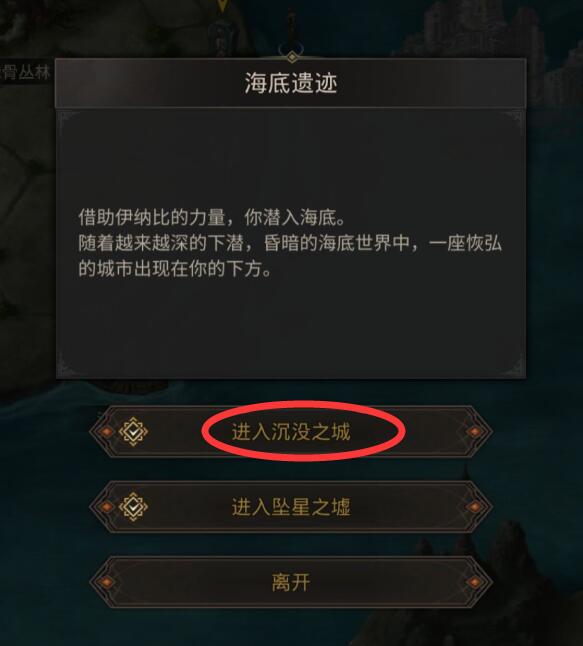Click right orange diamond of 进入沉没之城 button

pos(474,431)
